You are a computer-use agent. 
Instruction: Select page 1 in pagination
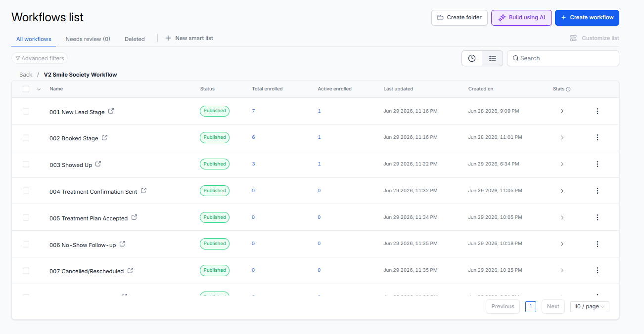point(530,306)
